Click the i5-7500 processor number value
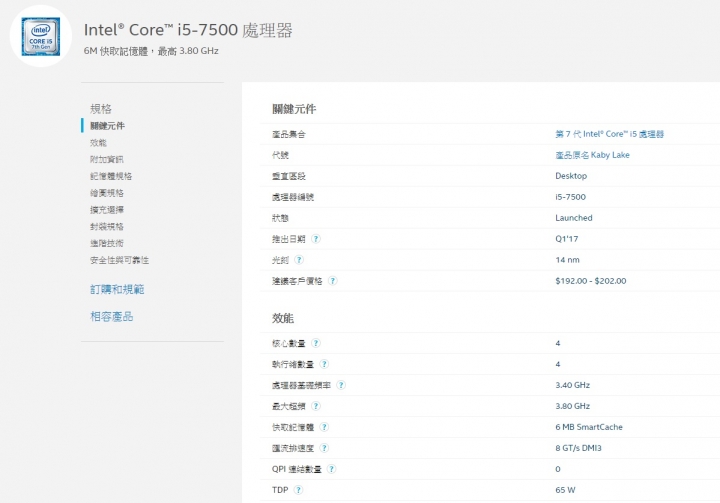The width and height of the screenshot is (720, 503). (570, 197)
